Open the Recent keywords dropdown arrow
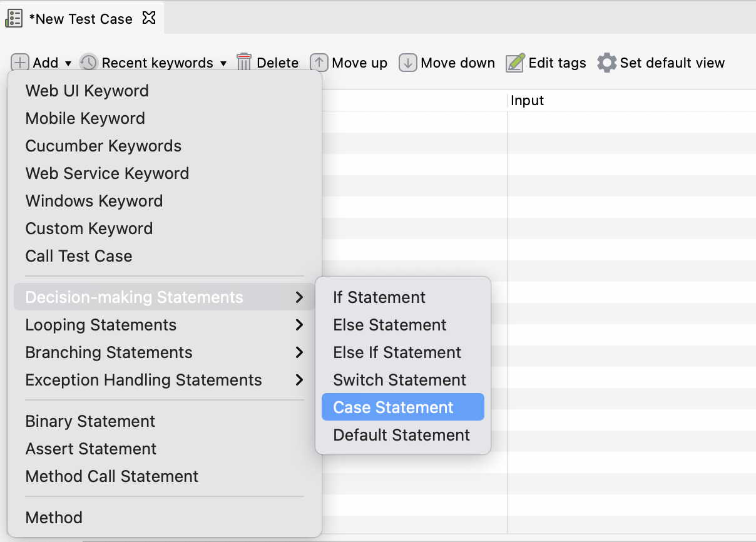756x542 pixels. 223,63
